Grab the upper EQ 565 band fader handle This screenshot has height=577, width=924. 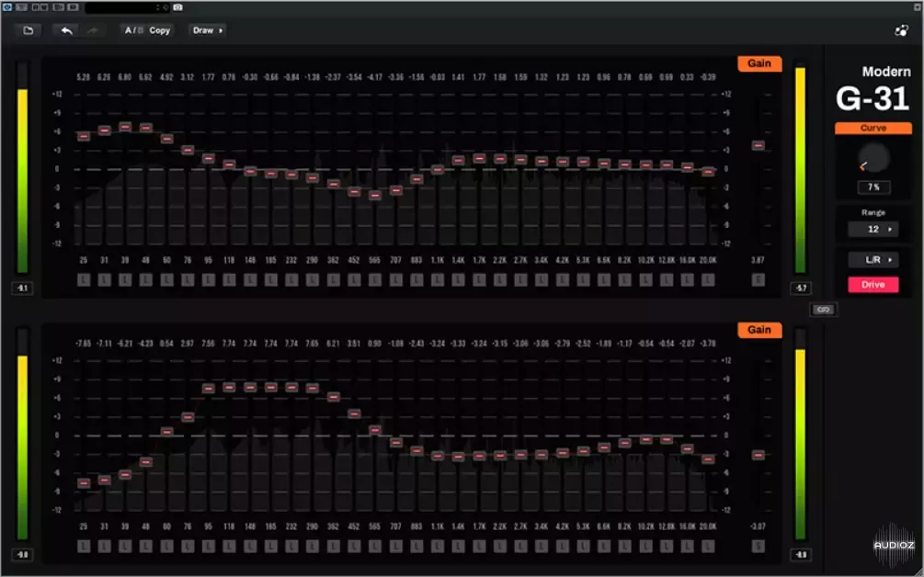point(375,195)
